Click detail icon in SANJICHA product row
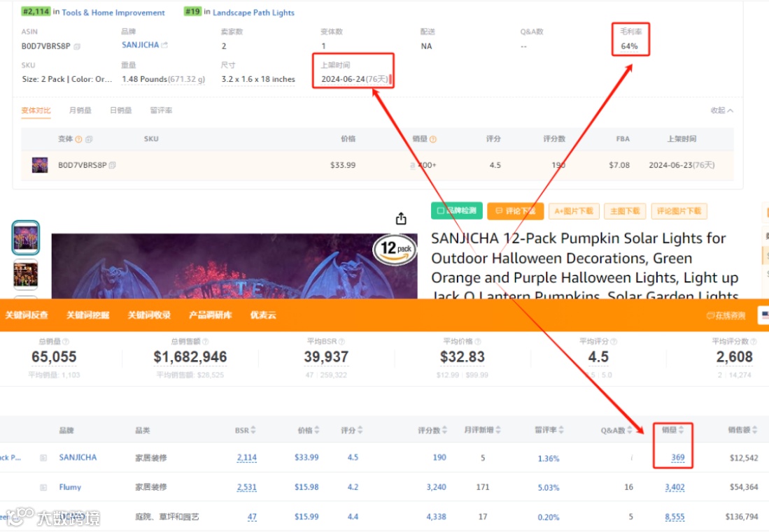 [x=43, y=457]
